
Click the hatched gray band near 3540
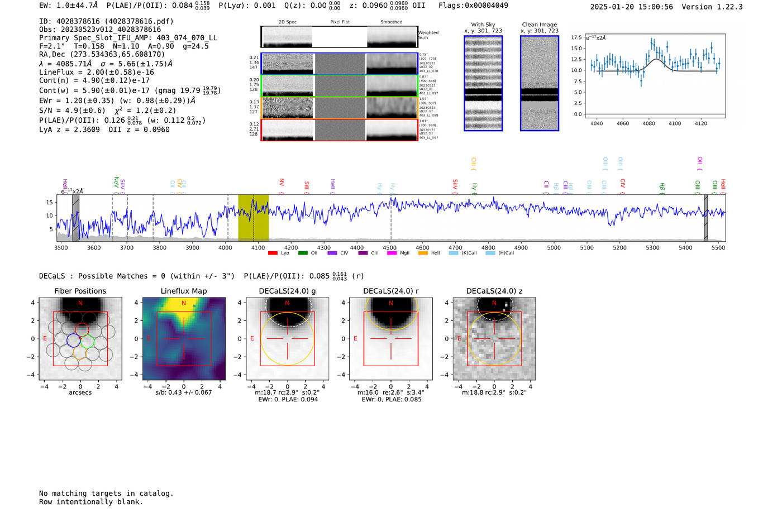click(x=75, y=218)
